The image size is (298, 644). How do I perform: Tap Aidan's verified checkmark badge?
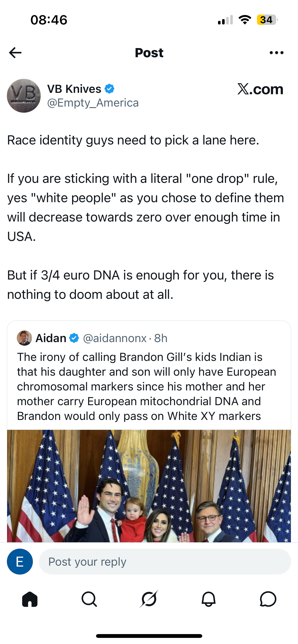coord(74,338)
